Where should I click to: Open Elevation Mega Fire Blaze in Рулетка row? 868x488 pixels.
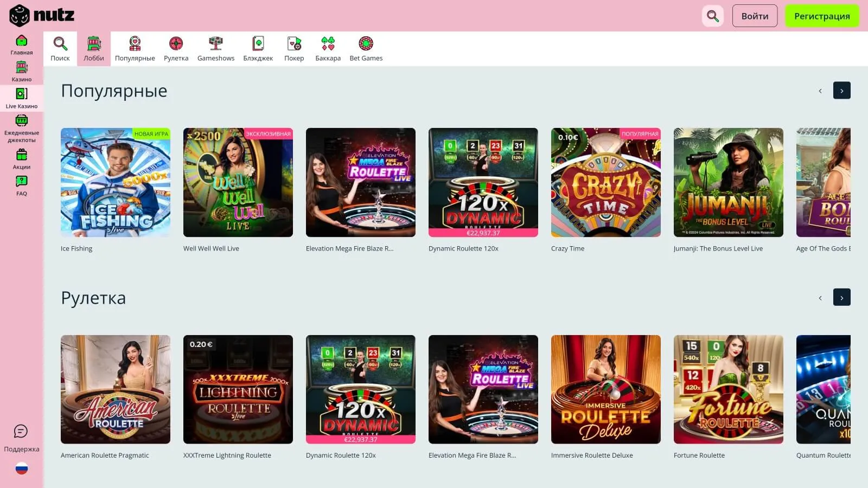point(483,389)
